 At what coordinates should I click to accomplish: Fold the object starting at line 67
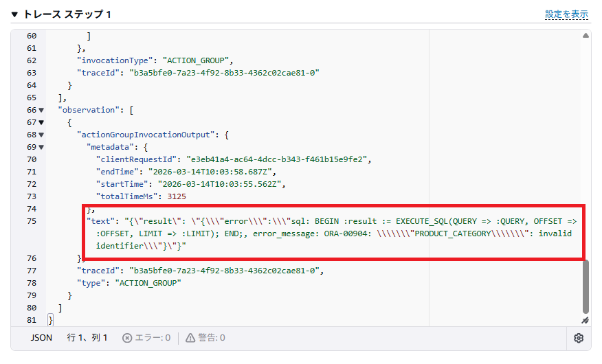point(41,122)
